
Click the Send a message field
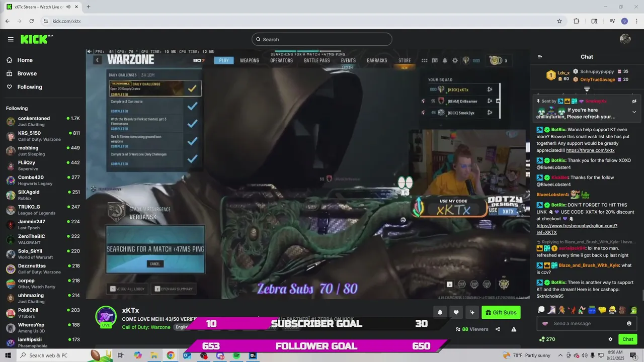(587, 323)
